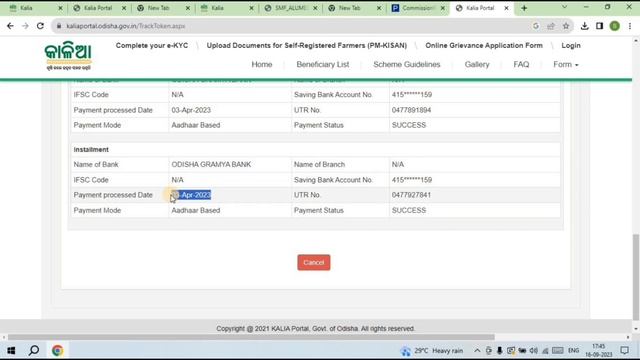
Task: Click the Installment section heading
Action: pyautogui.click(x=91, y=149)
